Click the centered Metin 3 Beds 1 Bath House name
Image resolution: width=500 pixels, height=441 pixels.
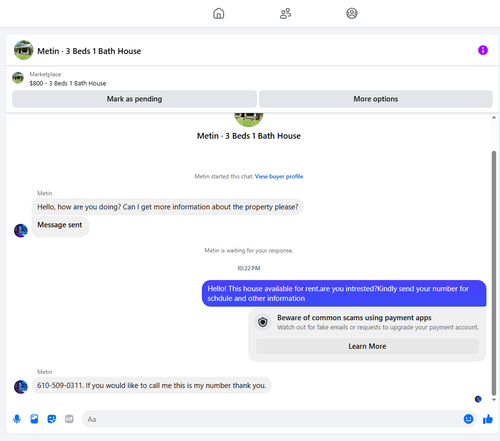click(x=249, y=136)
